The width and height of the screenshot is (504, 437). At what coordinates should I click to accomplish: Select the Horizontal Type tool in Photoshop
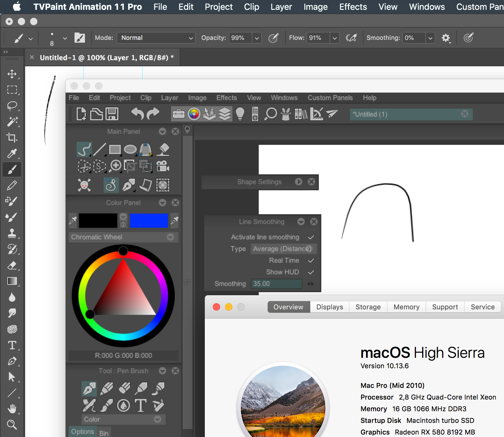(12, 345)
